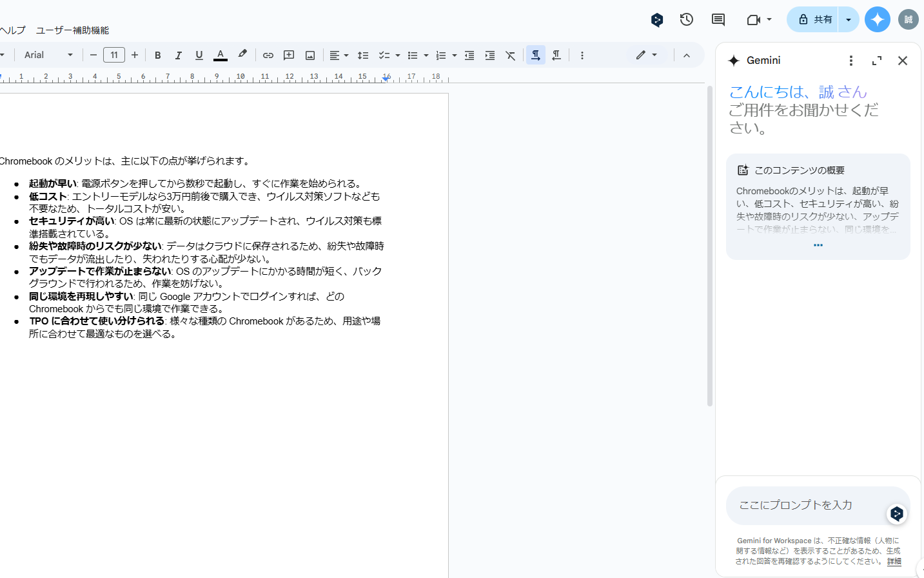The height and width of the screenshot is (578, 924).
Task: Increase font size with plus button
Action: pyautogui.click(x=135, y=55)
